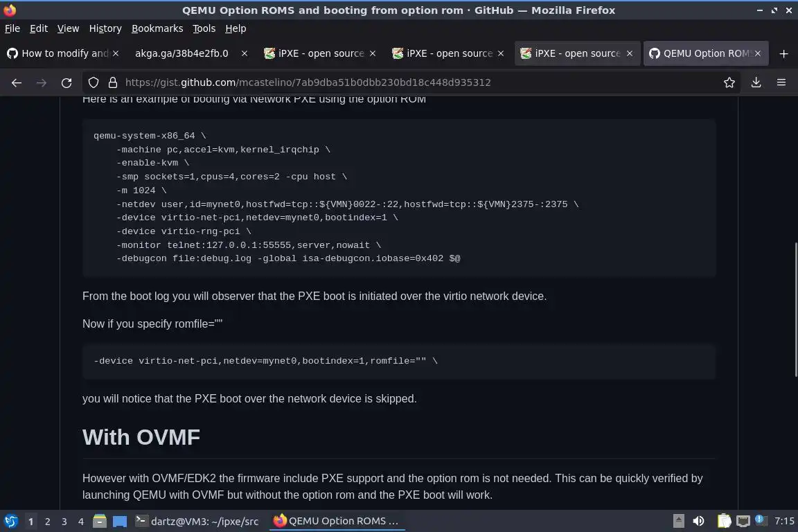Click the 'From the boot log' sentence
Viewport: 798px width, 532px height.
pos(314,296)
